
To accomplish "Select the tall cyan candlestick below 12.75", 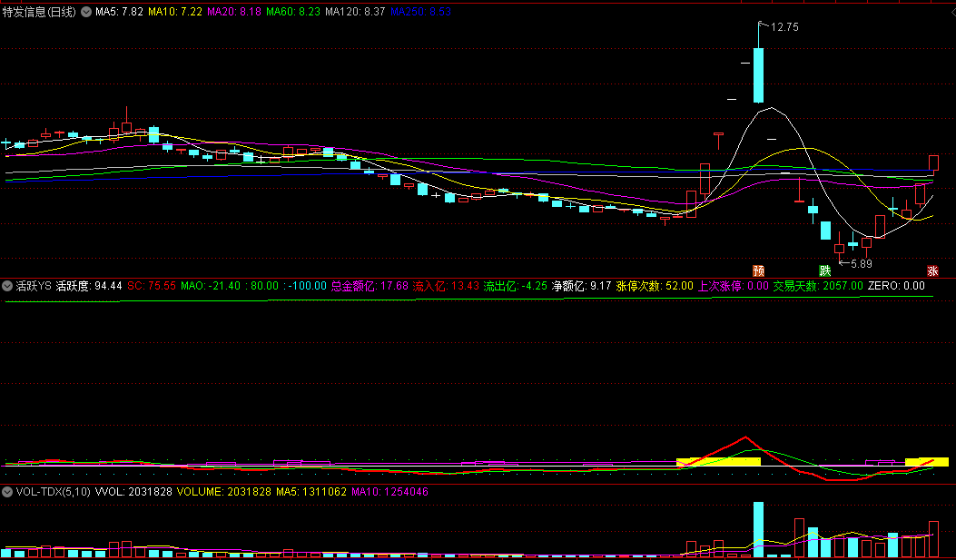I will pyautogui.click(x=758, y=75).
